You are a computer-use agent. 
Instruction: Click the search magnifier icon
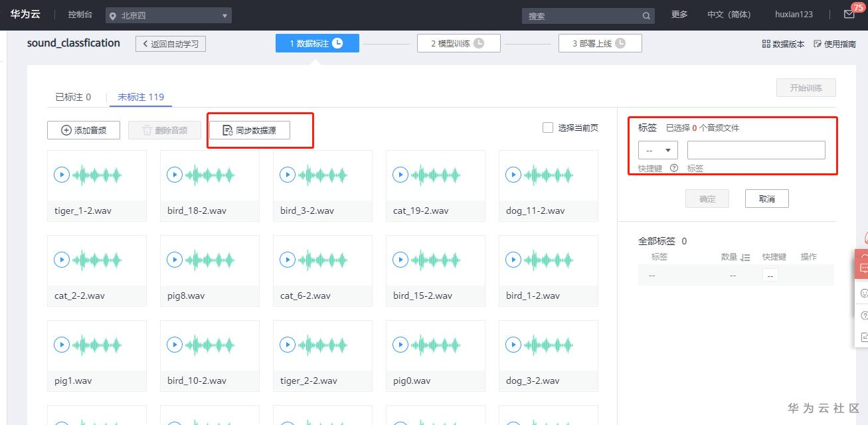[x=646, y=16]
